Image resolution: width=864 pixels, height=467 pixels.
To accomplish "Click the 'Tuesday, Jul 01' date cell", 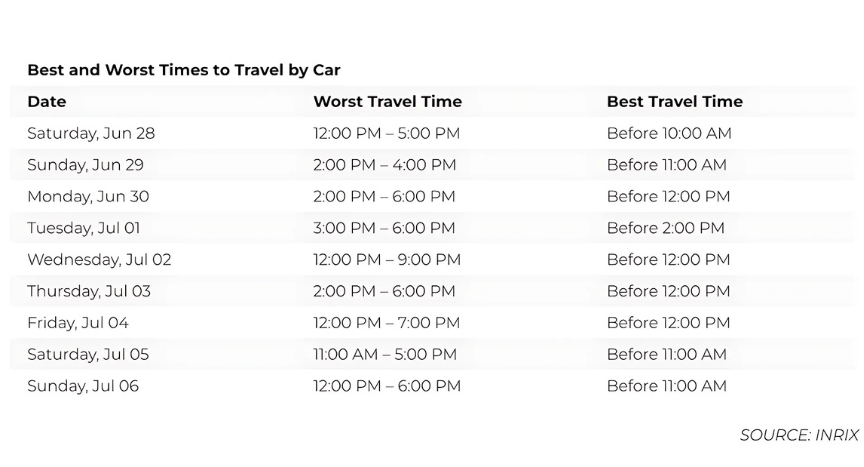I will click(x=83, y=228).
